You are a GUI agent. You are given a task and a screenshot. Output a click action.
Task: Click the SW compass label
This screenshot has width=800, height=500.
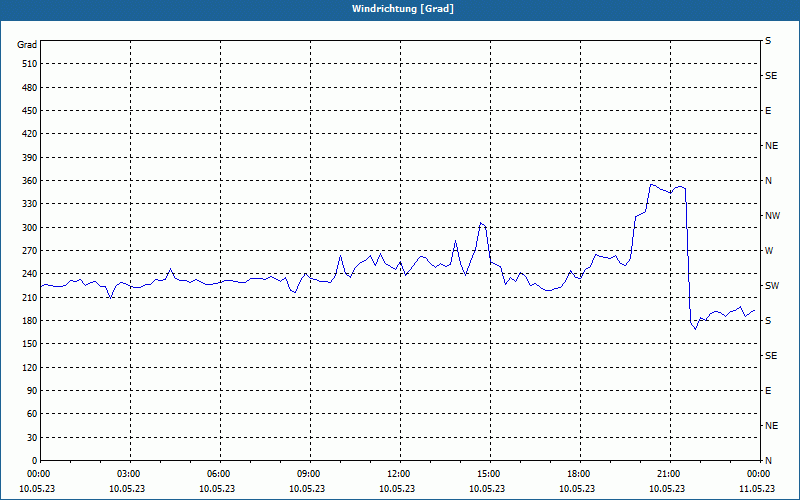coord(772,286)
